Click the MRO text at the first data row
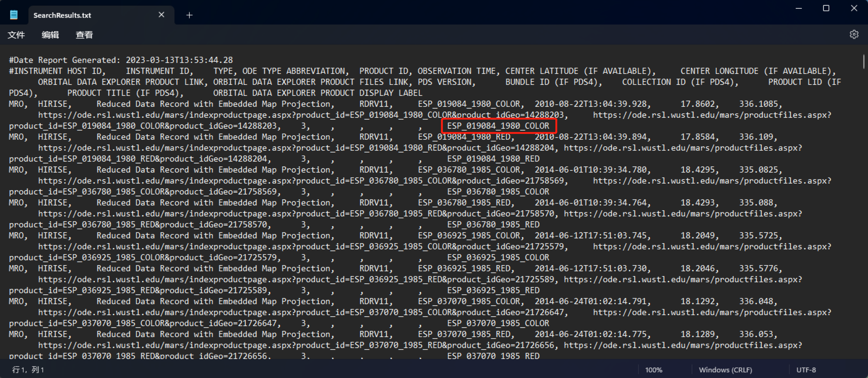The image size is (868, 378). coord(16,104)
